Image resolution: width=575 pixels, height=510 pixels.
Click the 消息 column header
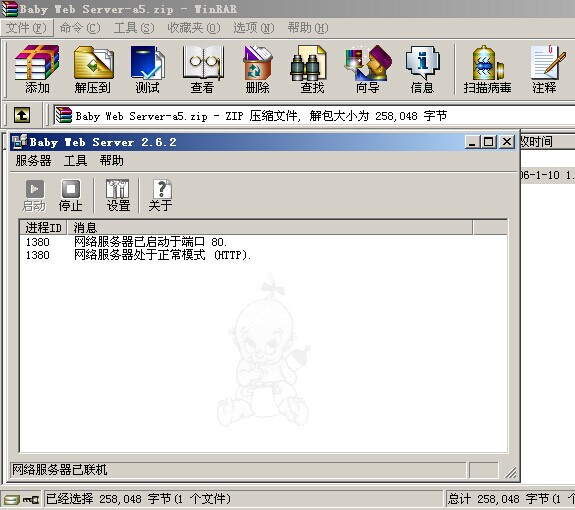(270, 228)
